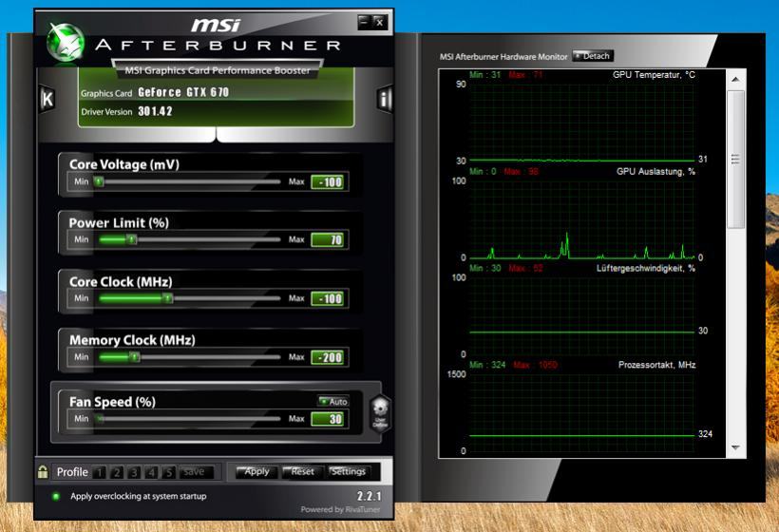
Task: Click the Core Voltage slider handle
Action: [100, 181]
